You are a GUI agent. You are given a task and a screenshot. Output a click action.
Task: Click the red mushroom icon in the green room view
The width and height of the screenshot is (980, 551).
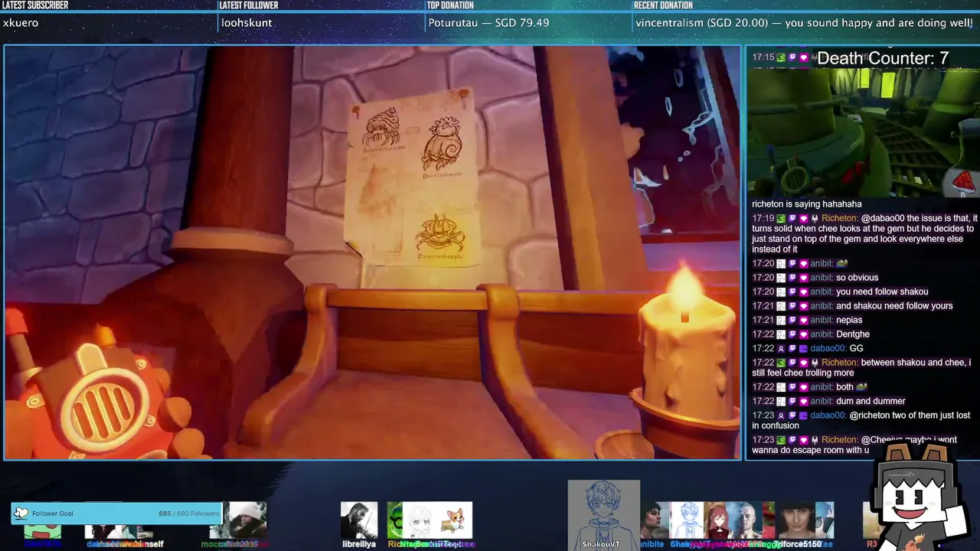point(962,182)
